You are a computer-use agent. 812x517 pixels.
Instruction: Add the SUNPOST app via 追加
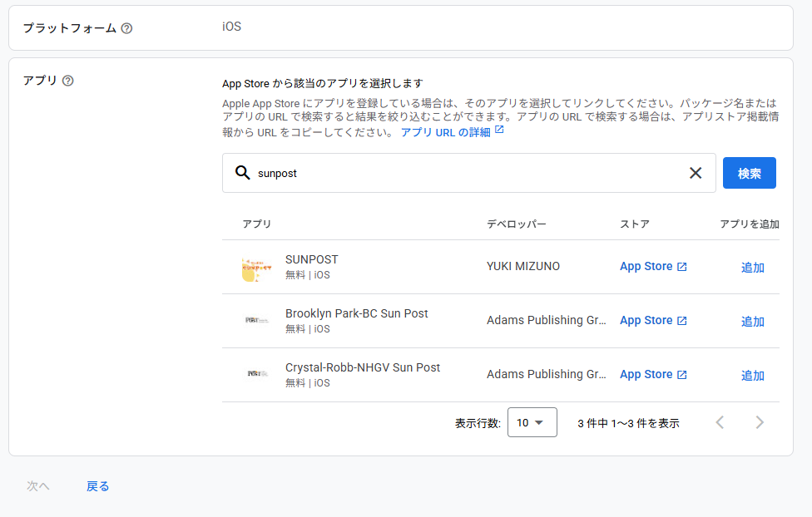752,268
